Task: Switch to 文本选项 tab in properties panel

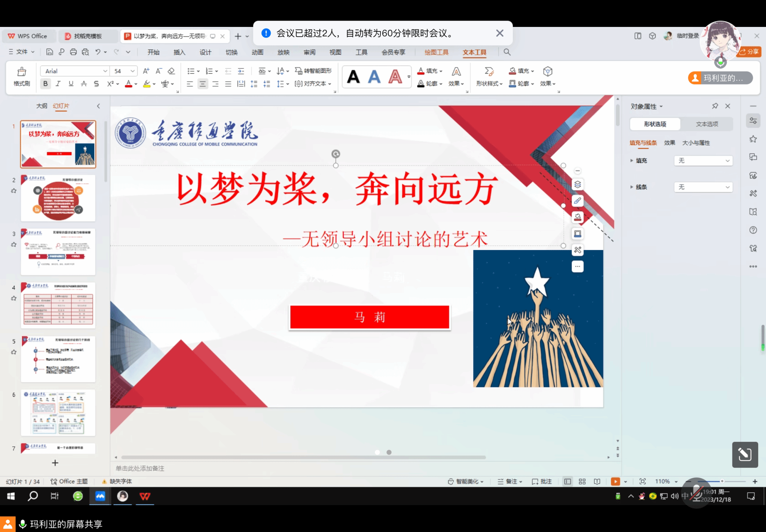Action: pos(707,124)
